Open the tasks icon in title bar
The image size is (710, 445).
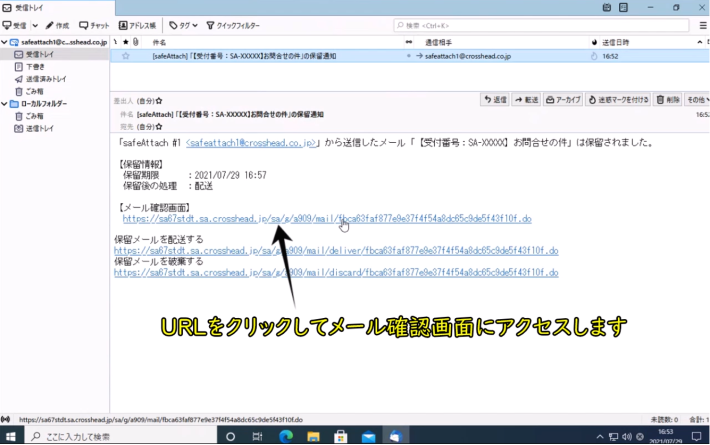624,7
